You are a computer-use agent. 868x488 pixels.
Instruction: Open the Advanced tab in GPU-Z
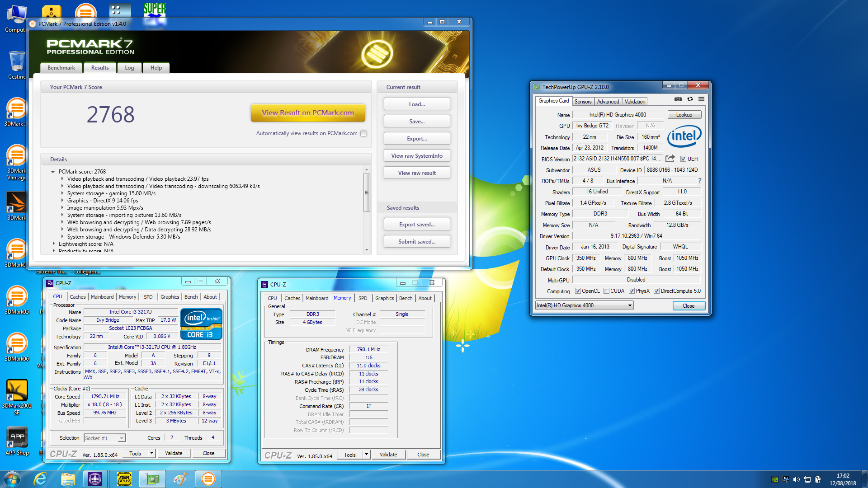pyautogui.click(x=608, y=102)
